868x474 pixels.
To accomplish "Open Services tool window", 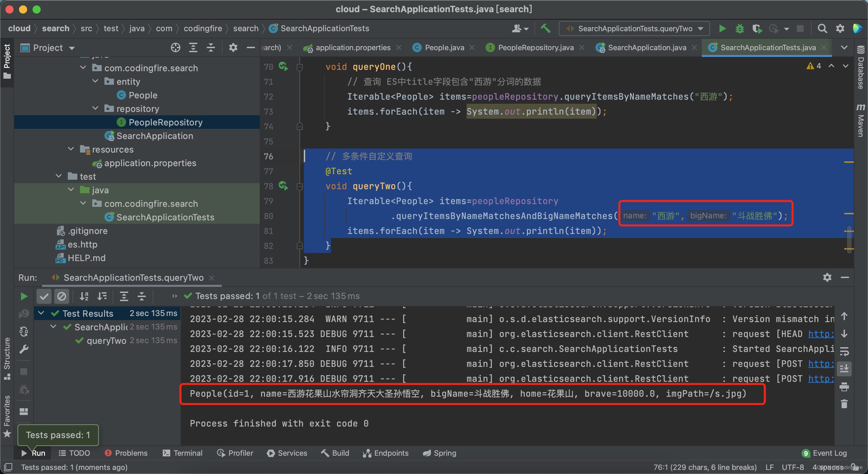I will [x=287, y=453].
